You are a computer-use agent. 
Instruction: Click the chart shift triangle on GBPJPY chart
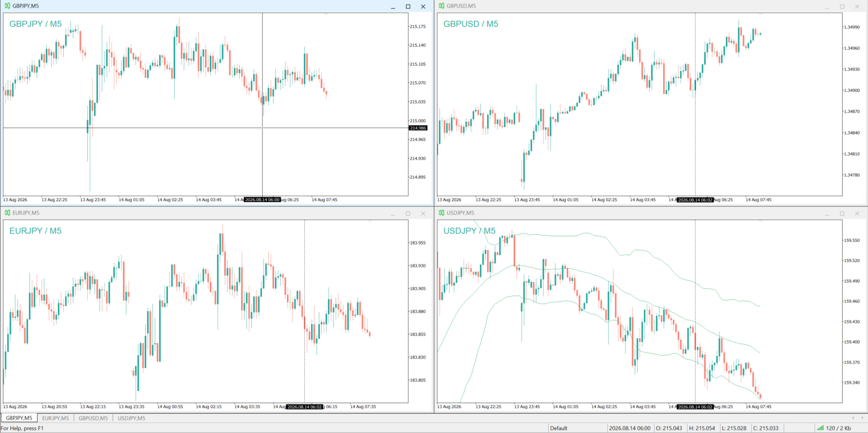tap(326, 14)
